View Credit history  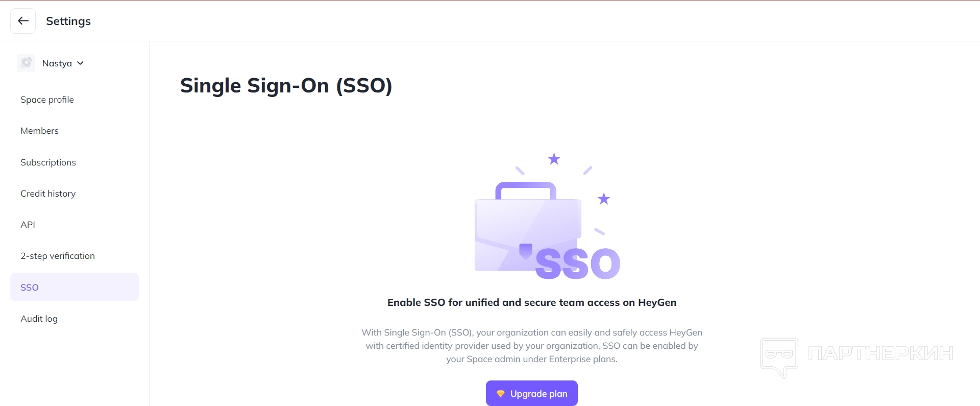[x=48, y=194]
